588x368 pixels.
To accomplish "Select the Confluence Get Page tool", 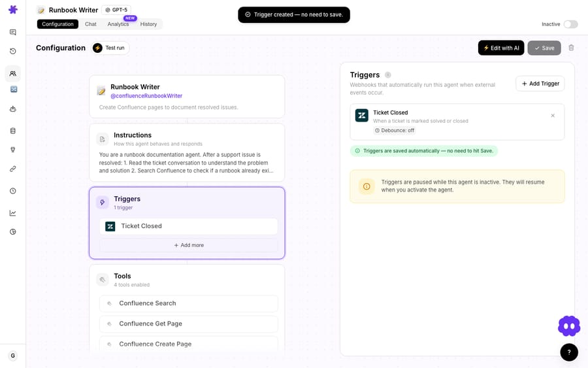I will coord(189,324).
